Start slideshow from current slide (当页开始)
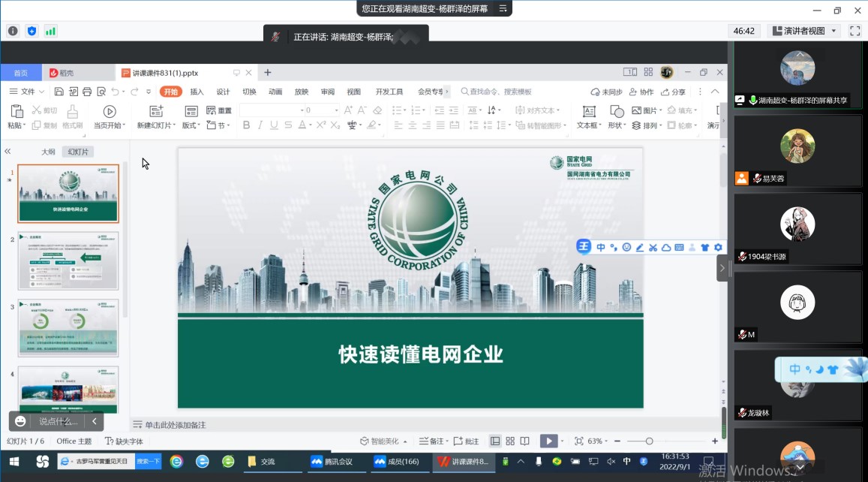 pyautogui.click(x=110, y=111)
